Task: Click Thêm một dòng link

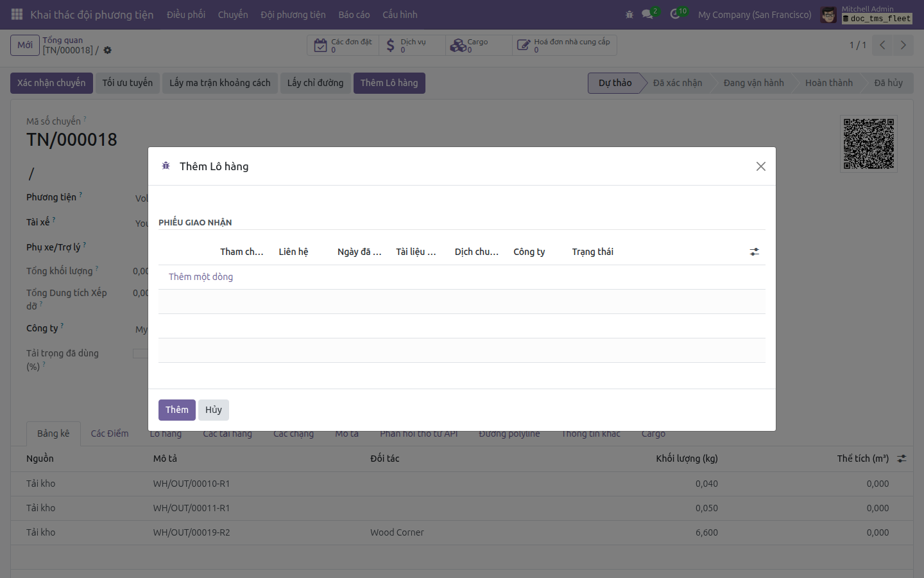Action: [201, 277]
